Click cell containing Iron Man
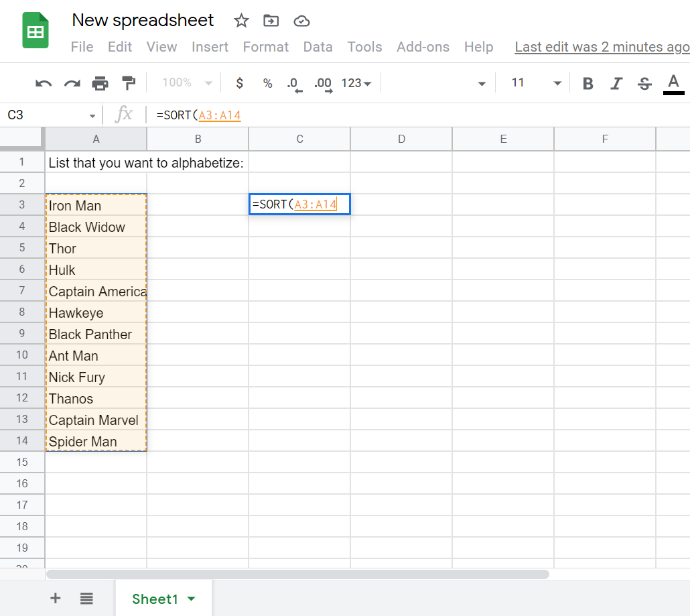Viewport: 690px width, 616px height. [x=96, y=204]
